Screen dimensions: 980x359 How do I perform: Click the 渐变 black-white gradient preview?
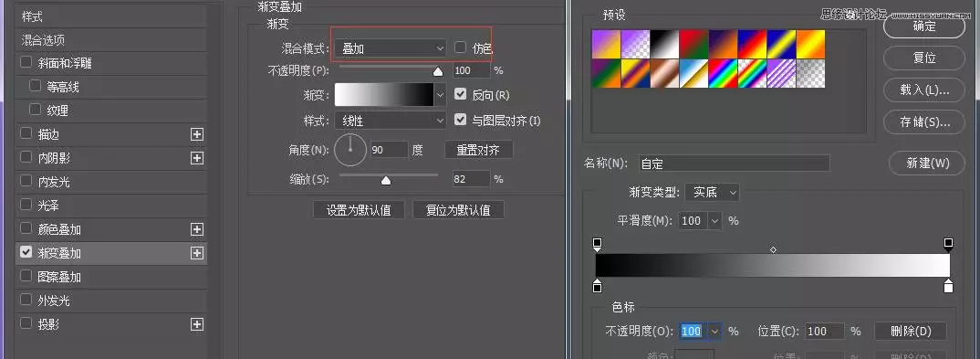[384, 94]
